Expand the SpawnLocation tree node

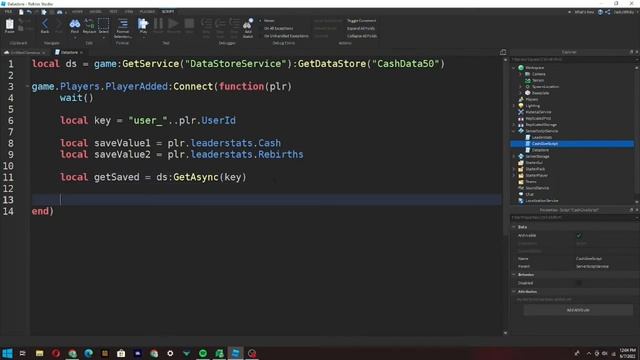click(x=520, y=87)
